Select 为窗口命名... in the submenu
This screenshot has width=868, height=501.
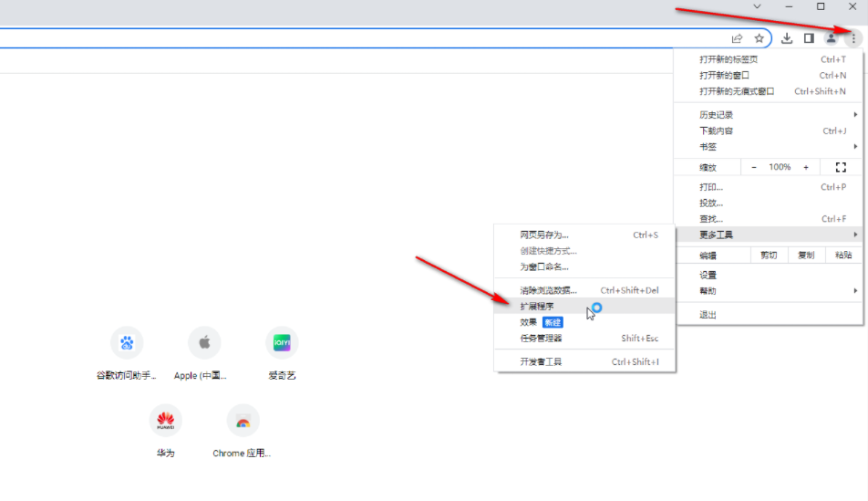pyautogui.click(x=584, y=266)
